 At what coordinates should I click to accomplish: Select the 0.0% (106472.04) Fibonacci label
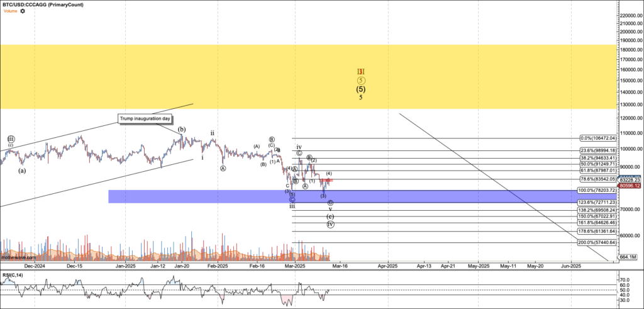599,138
